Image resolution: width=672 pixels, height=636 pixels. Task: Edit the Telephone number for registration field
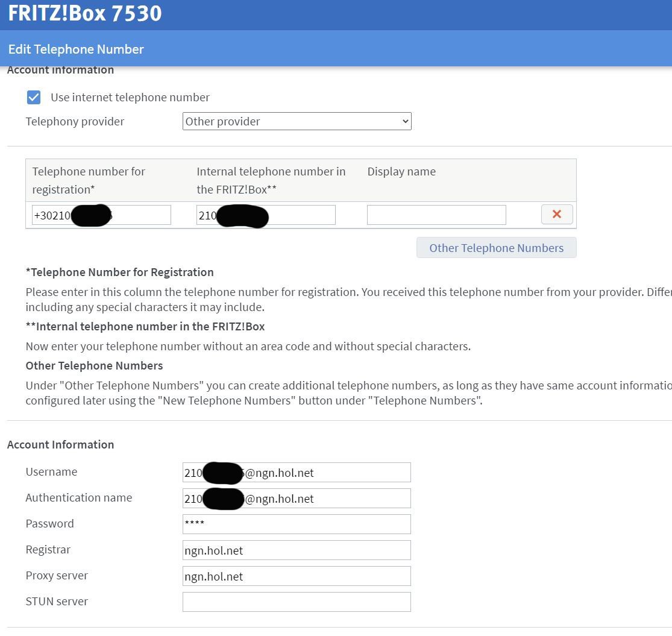pos(101,215)
